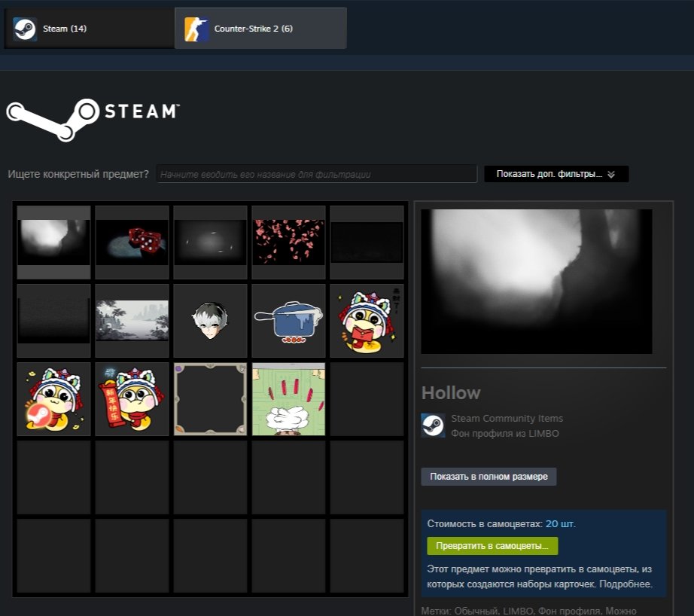Select the lion dancer holding red scroll
This screenshot has width=694, height=616.
132,399
